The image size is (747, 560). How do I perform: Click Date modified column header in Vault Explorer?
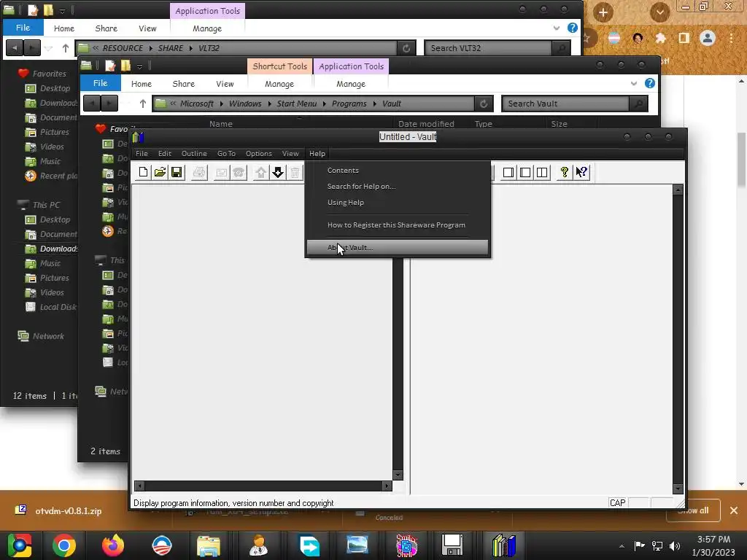[x=426, y=124]
